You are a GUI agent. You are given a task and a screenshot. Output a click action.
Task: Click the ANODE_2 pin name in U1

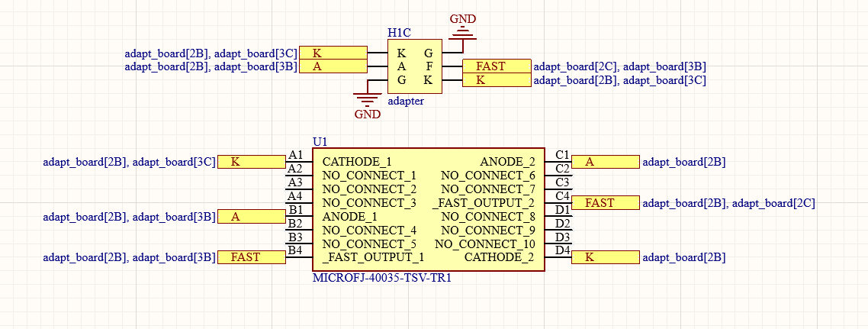click(x=507, y=162)
